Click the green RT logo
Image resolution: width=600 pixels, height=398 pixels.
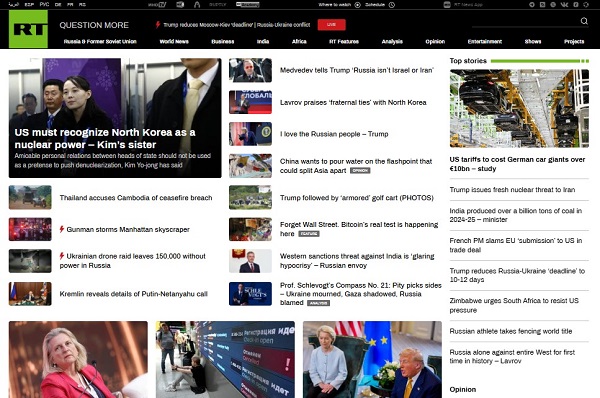click(x=28, y=29)
